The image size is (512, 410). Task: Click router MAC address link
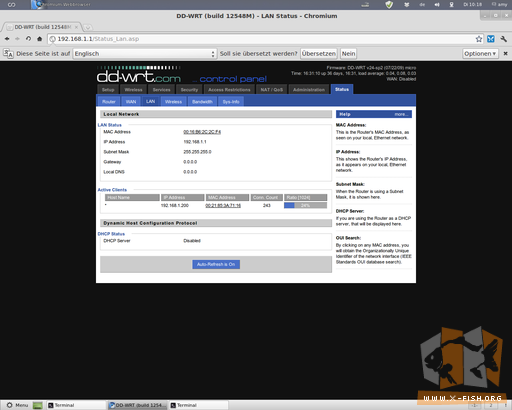(202, 132)
